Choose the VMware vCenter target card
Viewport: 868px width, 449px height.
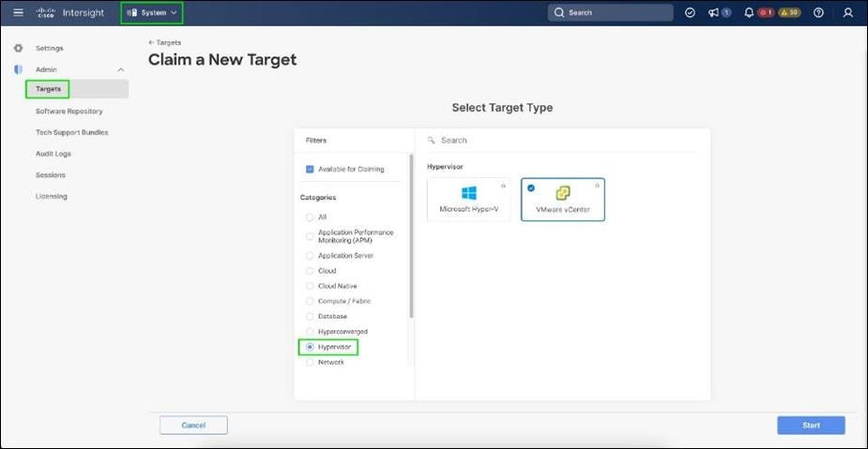point(563,200)
